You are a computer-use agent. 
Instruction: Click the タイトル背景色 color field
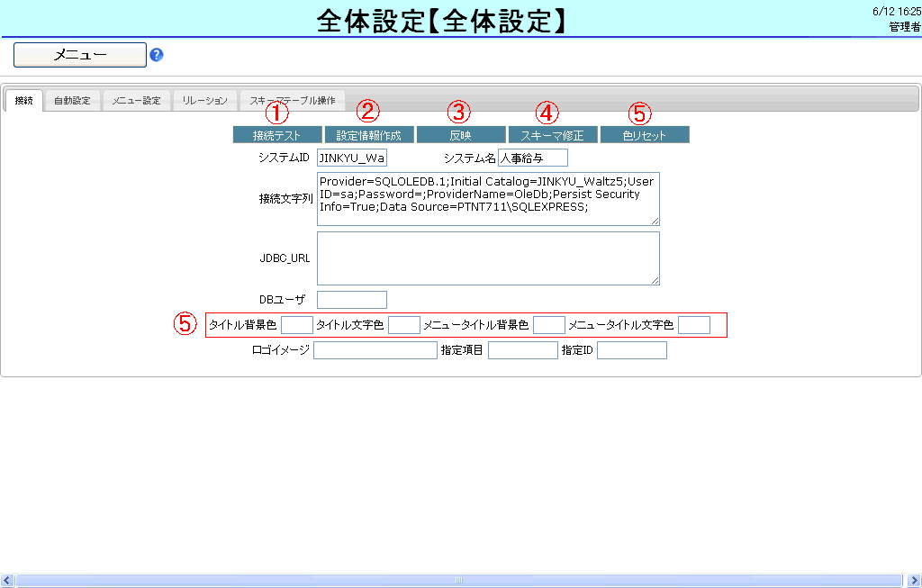[x=297, y=325]
